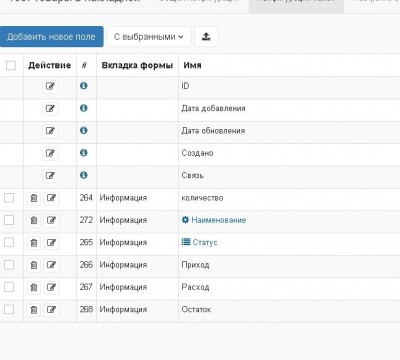Edit the Статус field
This screenshot has width=400, height=360.
(51, 243)
